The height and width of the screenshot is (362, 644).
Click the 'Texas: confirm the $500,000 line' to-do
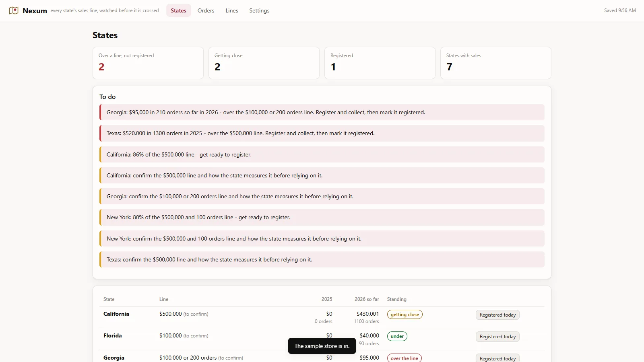(x=322, y=259)
